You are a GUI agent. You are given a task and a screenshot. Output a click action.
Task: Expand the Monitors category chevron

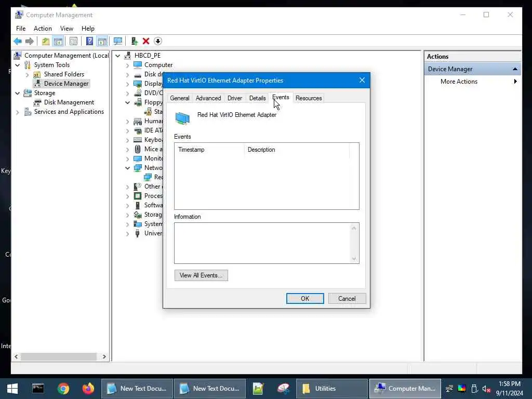click(x=128, y=158)
